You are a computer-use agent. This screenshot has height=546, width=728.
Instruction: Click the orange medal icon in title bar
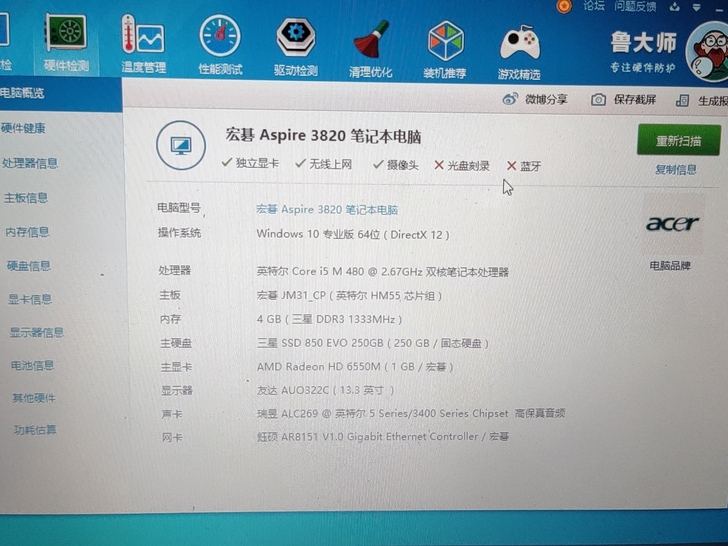click(x=564, y=6)
